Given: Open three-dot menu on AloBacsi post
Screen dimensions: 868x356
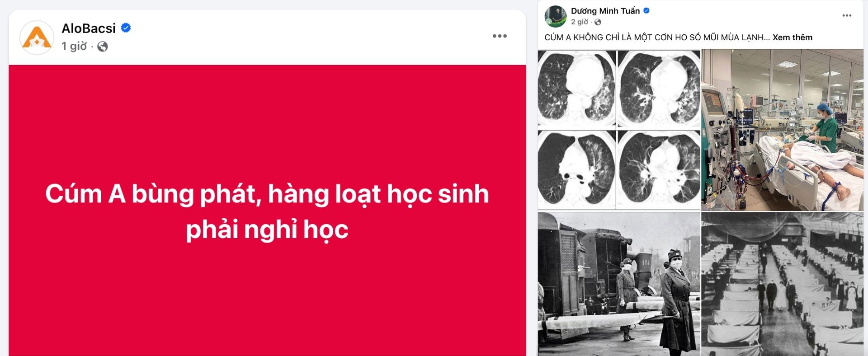Looking at the screenshot, I should [x=500, y=36].
